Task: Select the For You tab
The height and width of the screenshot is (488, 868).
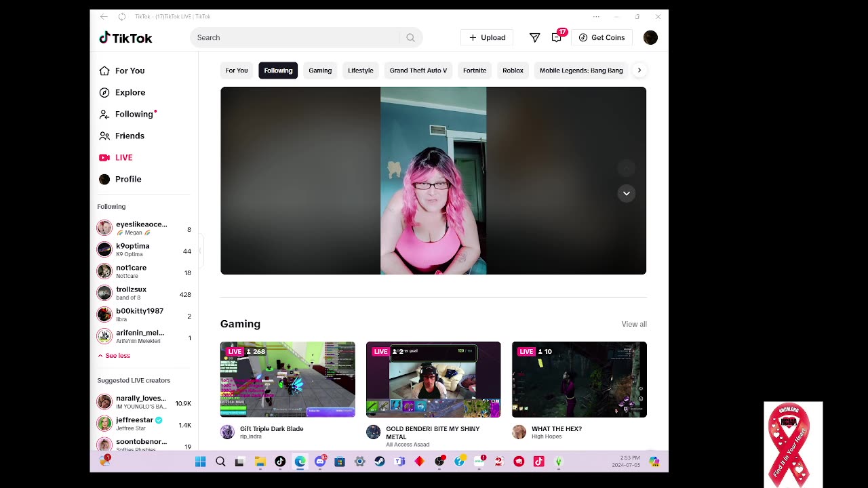Action: pos(237,70)
